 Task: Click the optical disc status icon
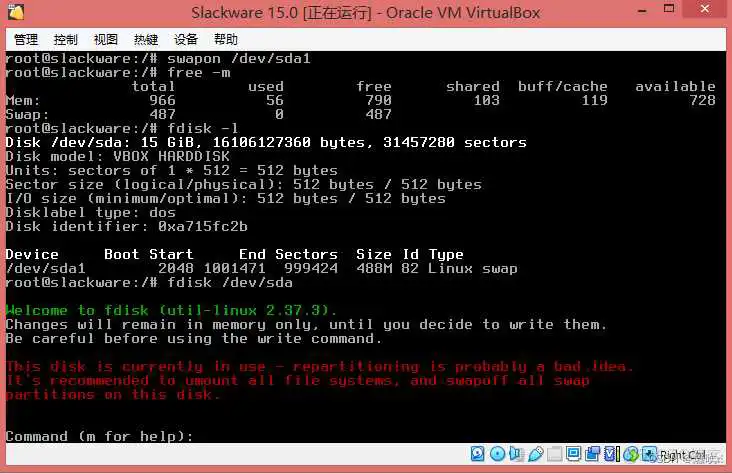pos(497,453)
